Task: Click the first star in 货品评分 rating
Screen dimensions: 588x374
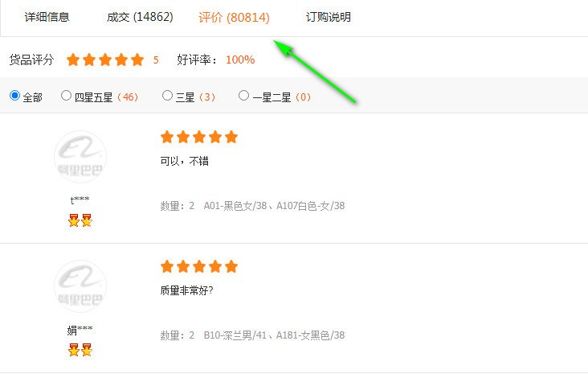Action: (x=73, y=60)
